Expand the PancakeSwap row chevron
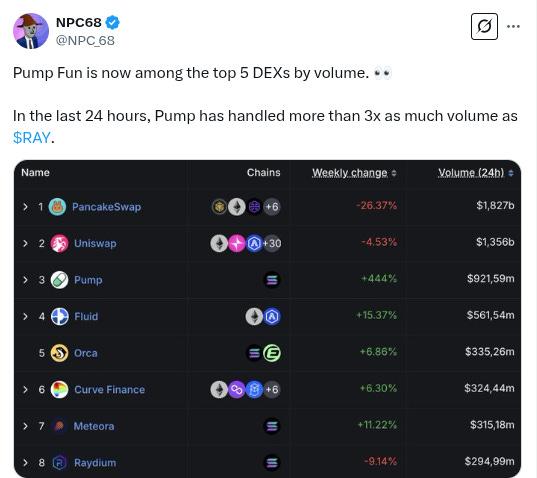 point(25,207)
